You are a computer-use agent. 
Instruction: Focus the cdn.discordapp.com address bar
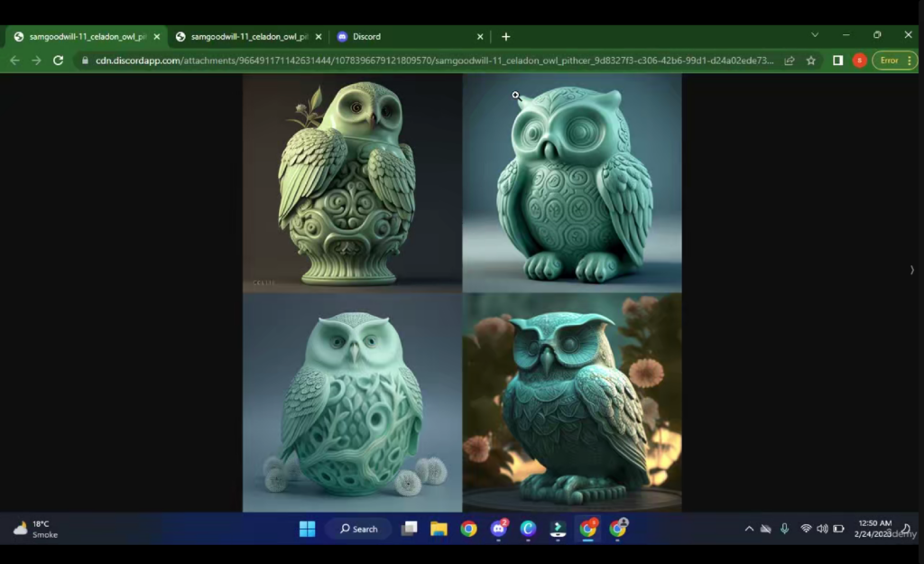434,60
